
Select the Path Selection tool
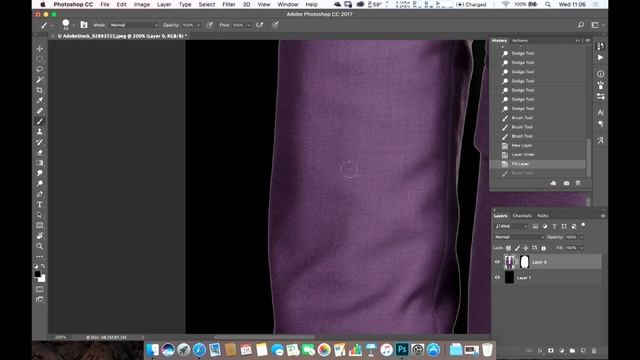40,215
